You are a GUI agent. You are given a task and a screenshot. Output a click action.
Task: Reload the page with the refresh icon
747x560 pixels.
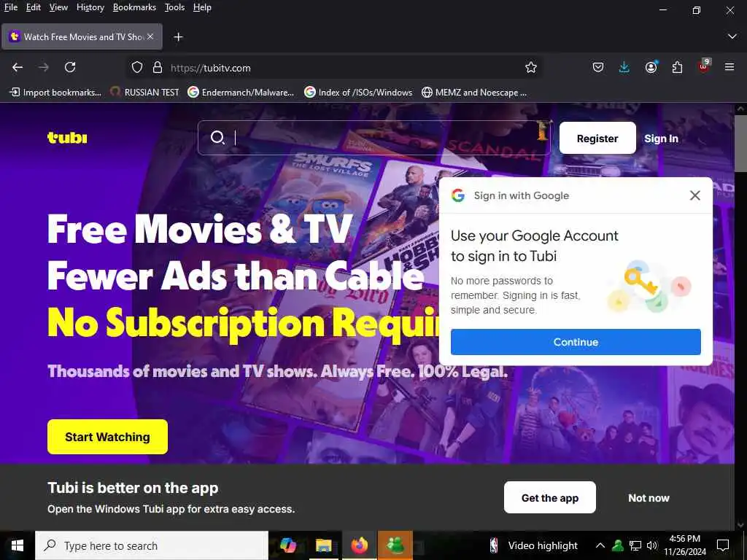pyautogui.click(x=70, y=67)
